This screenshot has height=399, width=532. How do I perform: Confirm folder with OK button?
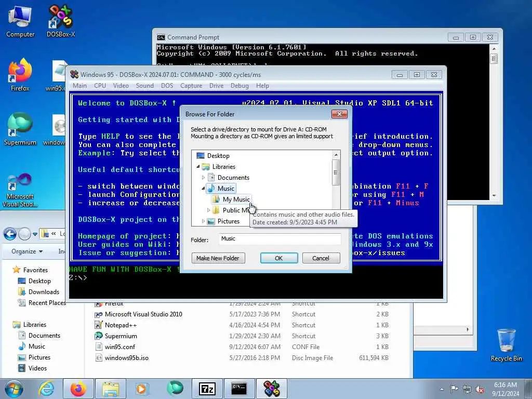[279, 258]
